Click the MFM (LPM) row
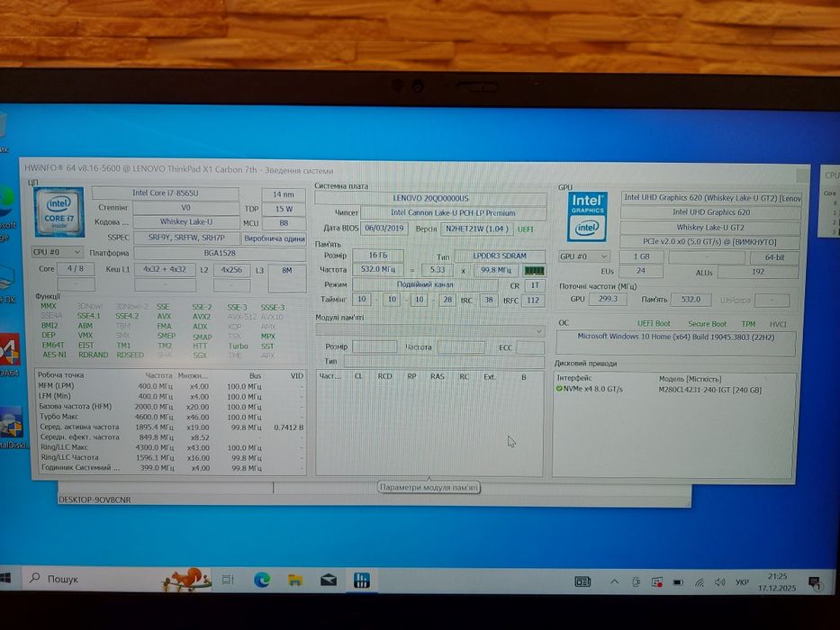This screenshot has height=630, width=840. (x=171, y=386)
